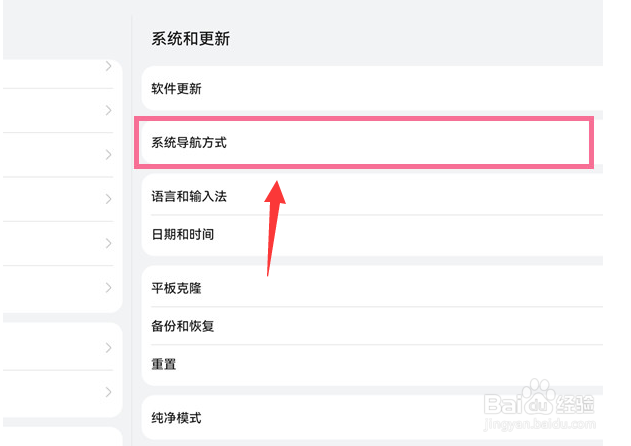631x446 pixels.
Task: Open the 重置 option
Action: coord(372,364)
